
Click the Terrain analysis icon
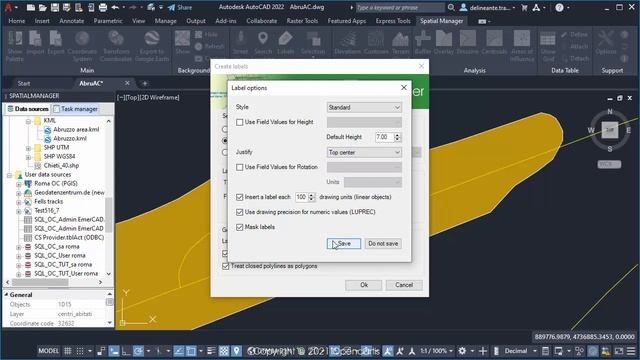(x=400, y=43)
